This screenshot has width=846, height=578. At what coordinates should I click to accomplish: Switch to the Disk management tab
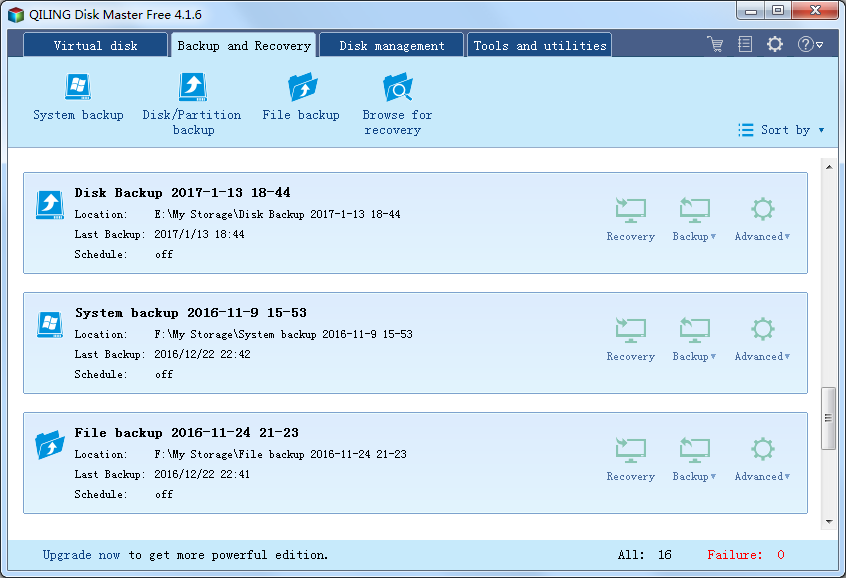pyautogui.click(x=392, y=45)
